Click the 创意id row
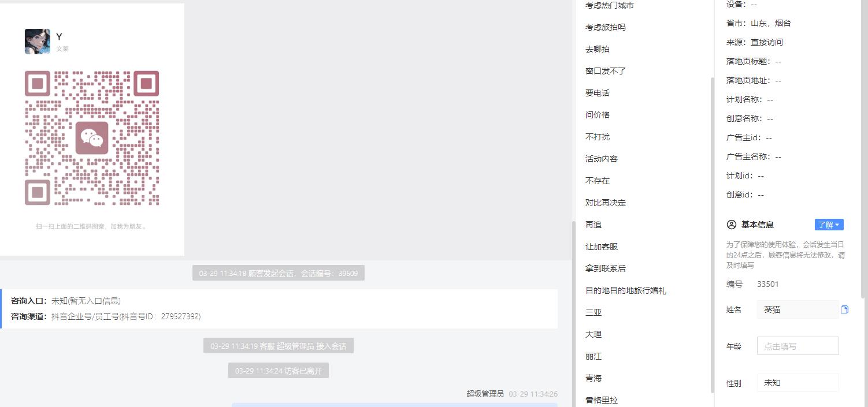The width and height of the screenshot is (868, 407). [x=745, y=195]
